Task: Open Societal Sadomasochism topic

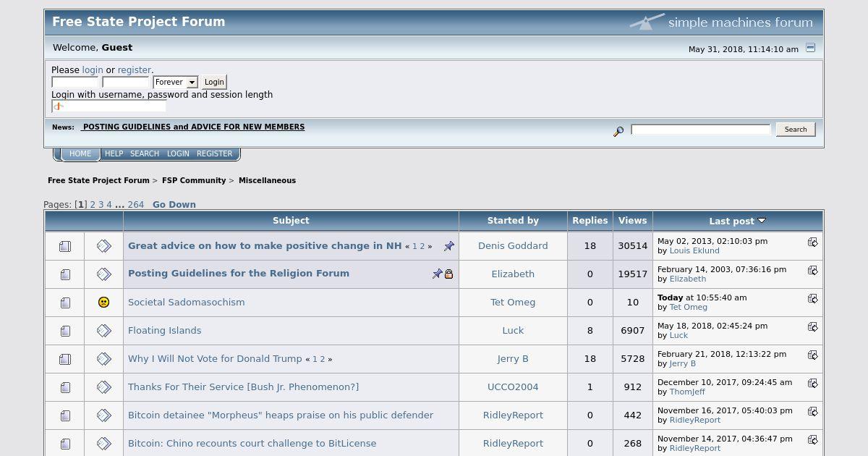Action: tap(187, 303)
